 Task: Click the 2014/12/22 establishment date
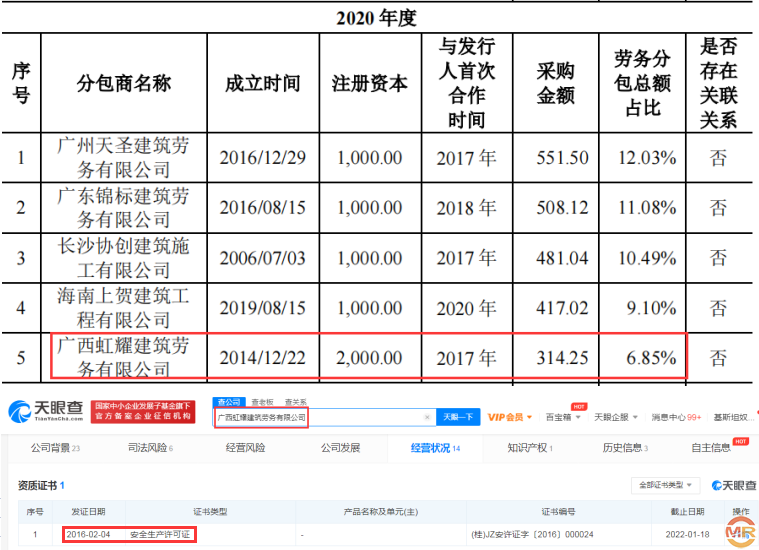[x=263, y=358]
